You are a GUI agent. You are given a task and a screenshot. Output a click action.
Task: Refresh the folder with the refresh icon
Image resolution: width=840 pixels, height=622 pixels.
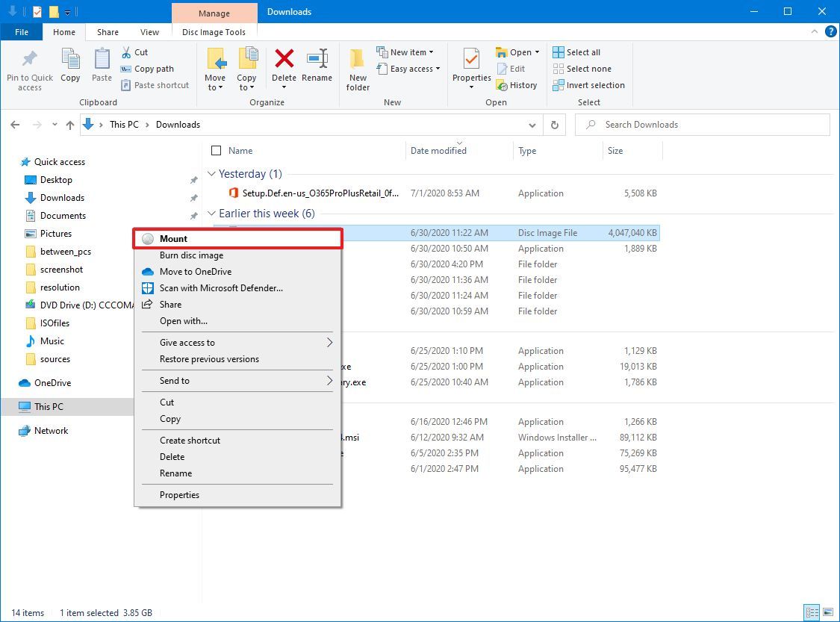click(x=554, y=125)
